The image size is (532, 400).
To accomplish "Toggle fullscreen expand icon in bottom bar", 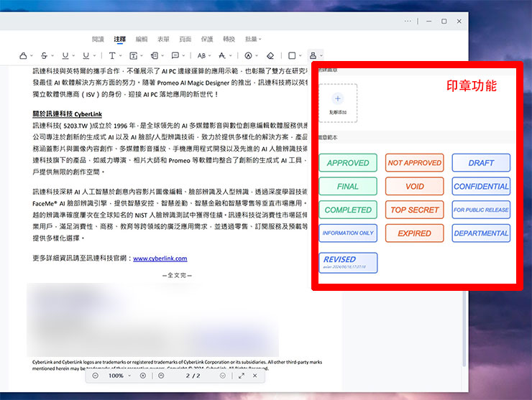I will tap(242, 376).
